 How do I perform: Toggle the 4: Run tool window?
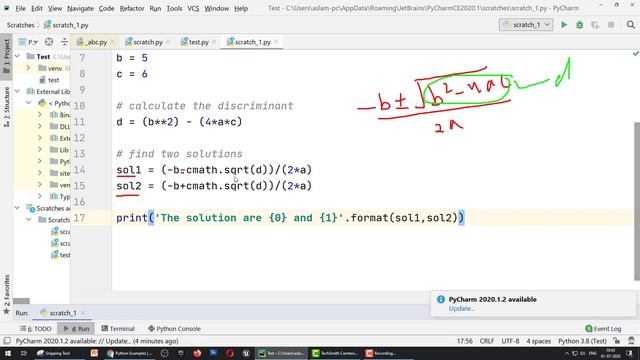[76, 329]
